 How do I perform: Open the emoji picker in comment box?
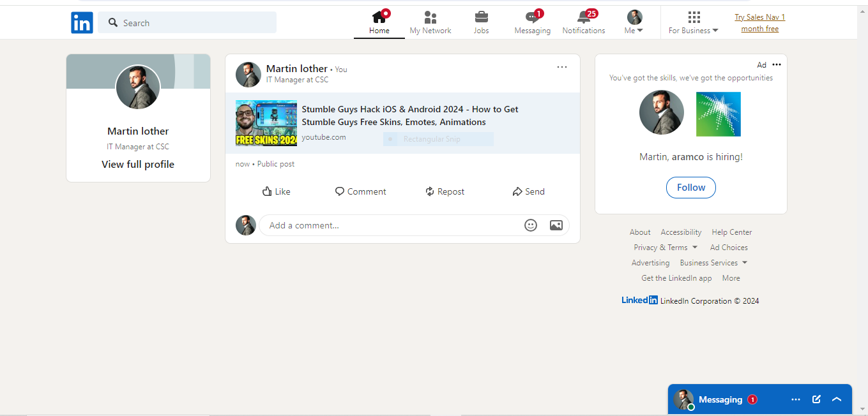[531, 225]
